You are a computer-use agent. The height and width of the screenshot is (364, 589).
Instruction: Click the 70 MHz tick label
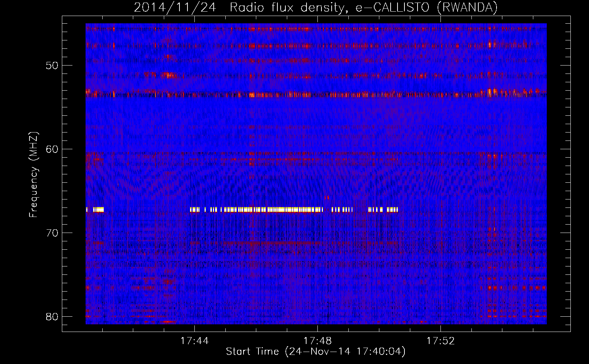(x=52, y=233)
